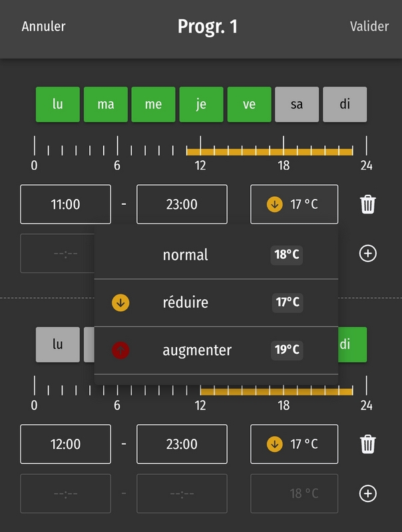Tap Valider to confirm the program
The image size is (402, 532).
(369, 27)
